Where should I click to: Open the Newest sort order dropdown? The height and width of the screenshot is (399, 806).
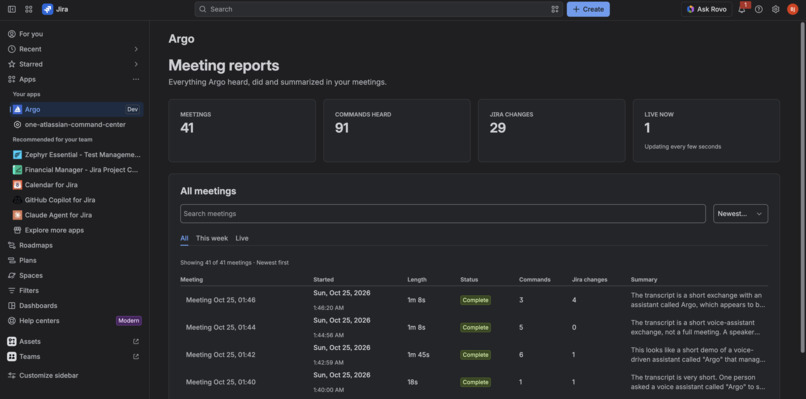pyautogui.click(x=740, y=214)
